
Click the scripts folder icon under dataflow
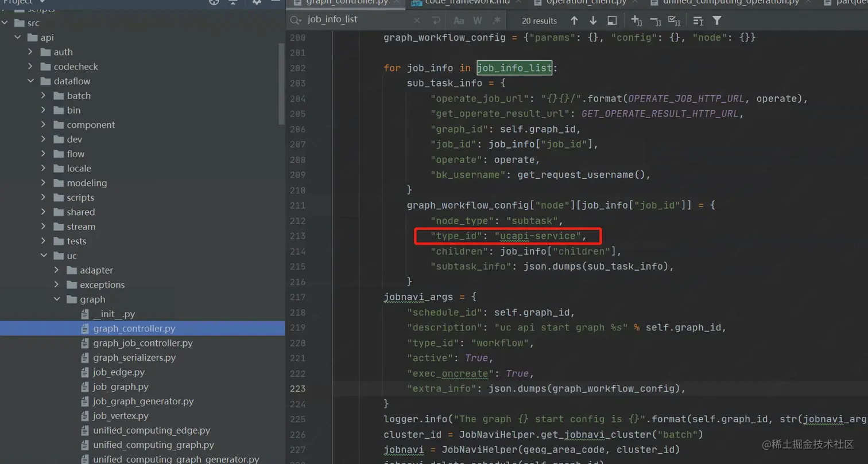(58, 197)
